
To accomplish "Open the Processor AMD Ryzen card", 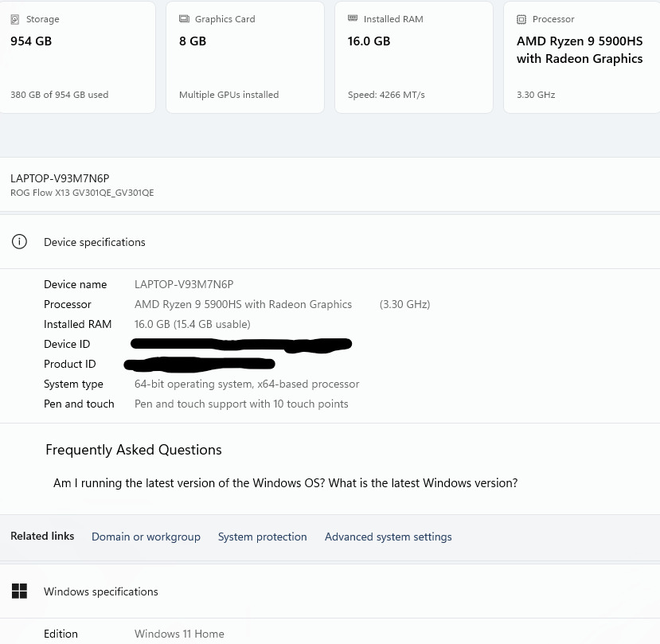I will (x=582, y=57).
